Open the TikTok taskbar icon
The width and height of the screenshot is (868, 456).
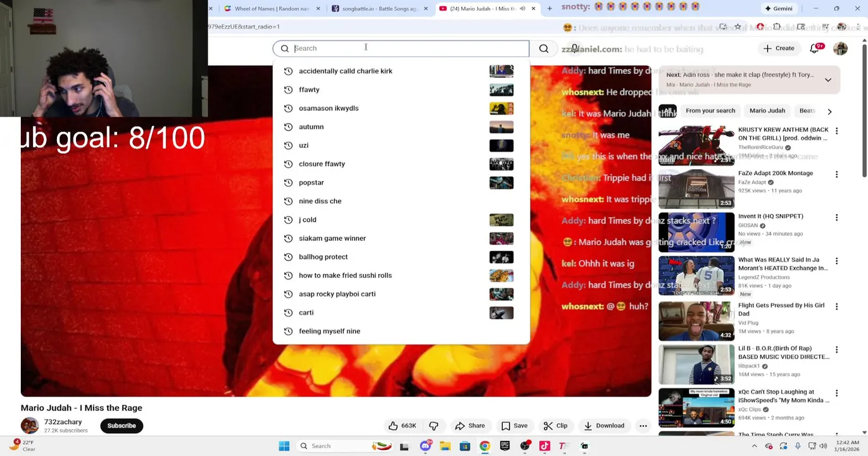tap(544, 446)
